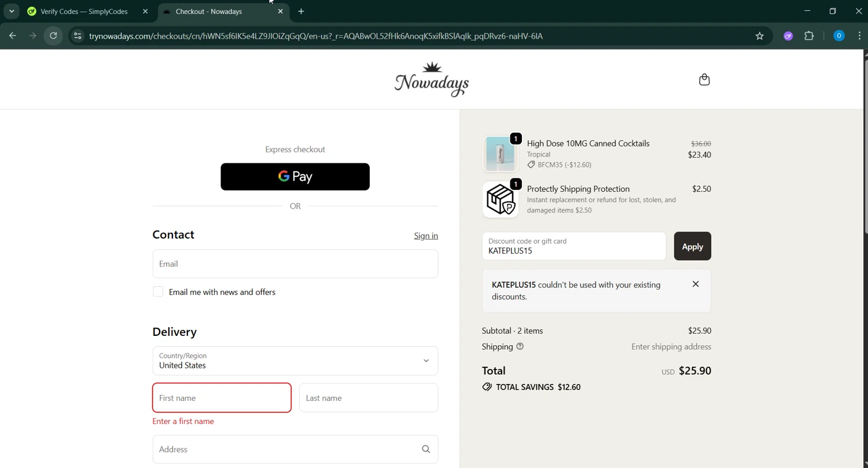
Task: Go back with browser back arrow
Action: tap(13, 36)
